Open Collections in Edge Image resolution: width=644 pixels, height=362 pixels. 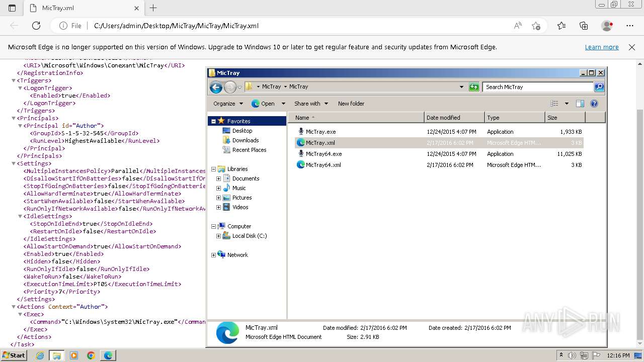click(x=584, y=26)
